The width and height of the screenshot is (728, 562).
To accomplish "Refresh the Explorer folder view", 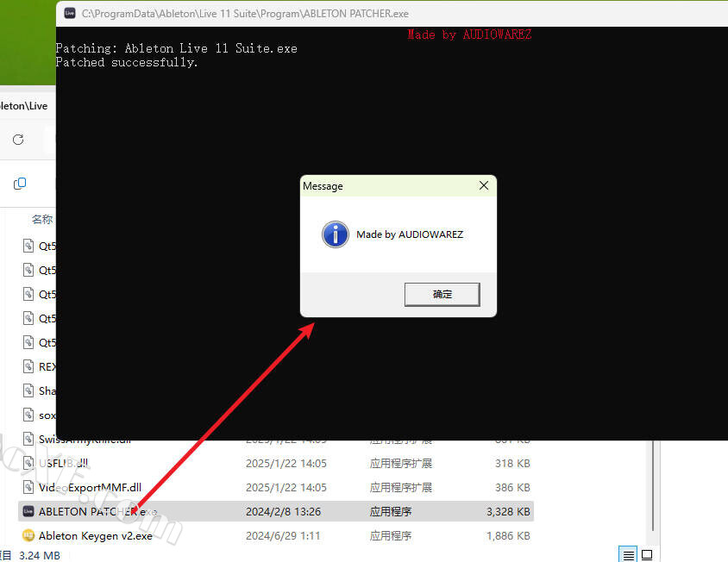I will pos(18,140).
